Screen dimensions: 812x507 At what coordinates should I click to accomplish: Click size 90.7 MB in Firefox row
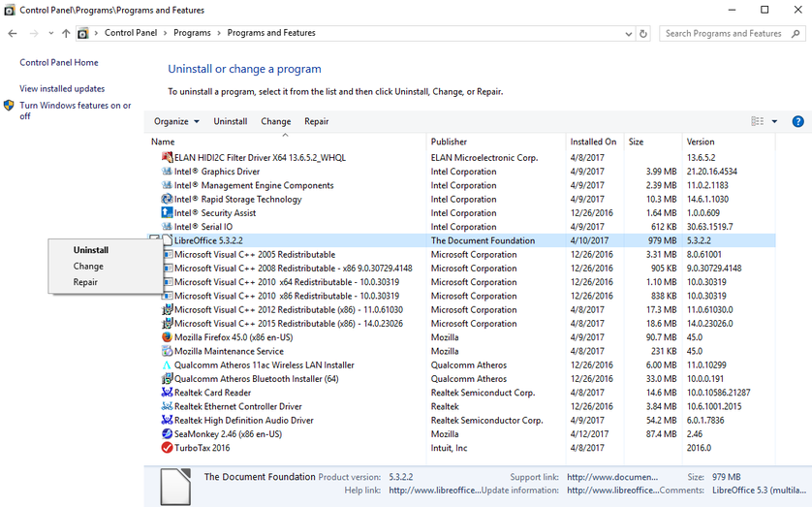661,337
